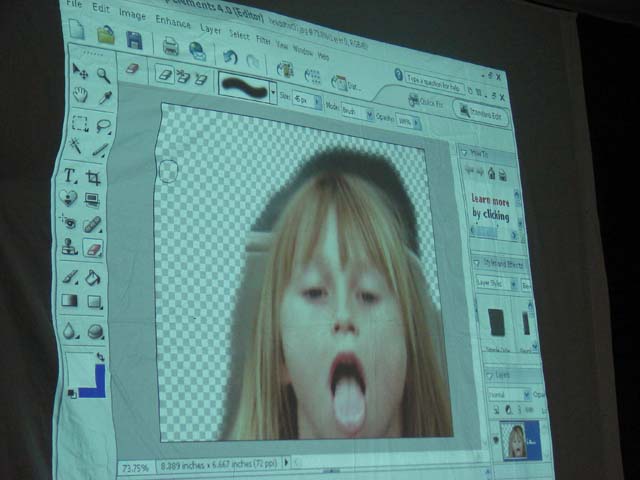The image size is (640, 480).
Task: Click the Save floppy disk icon
Action: 134,40
